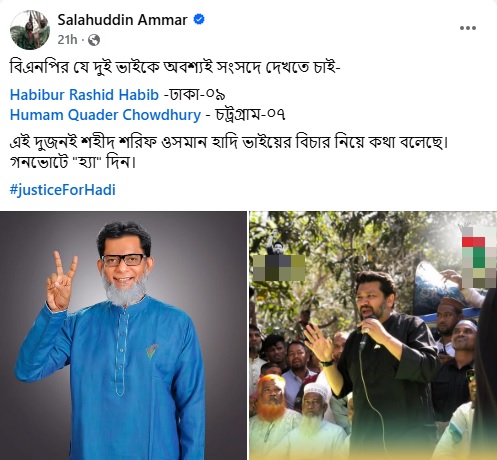497x460 pixels.
Task: Open the Salahuddin Ammar profile name
Action: (x=122, y=20)
